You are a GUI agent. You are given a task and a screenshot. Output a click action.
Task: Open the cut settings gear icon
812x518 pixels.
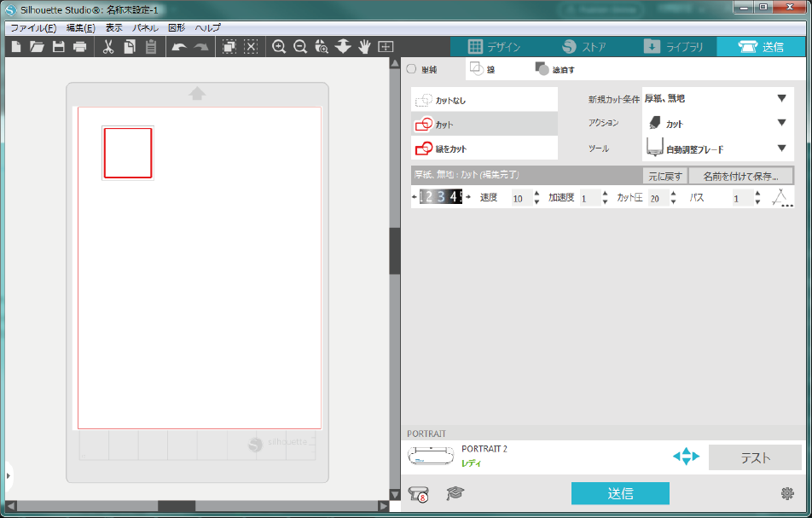click(787, 493)
